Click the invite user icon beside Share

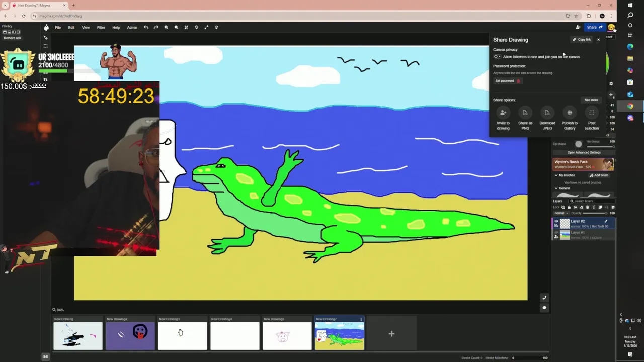coord(578,27)
